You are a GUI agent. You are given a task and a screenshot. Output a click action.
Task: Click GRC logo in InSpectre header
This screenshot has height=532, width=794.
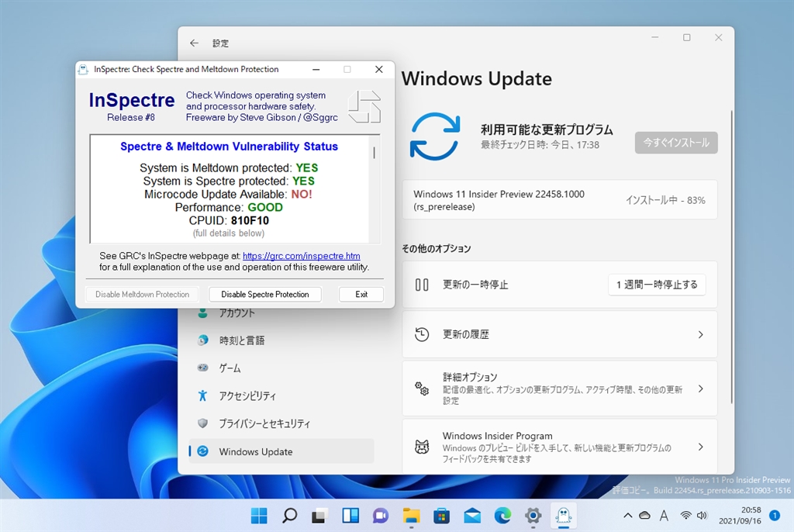coord(364,106)
